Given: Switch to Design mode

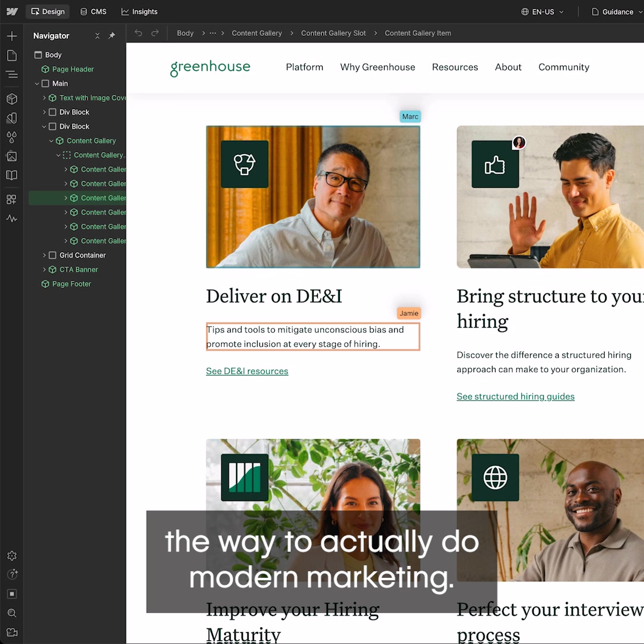Looking at the screenshot, I should 48,11.
